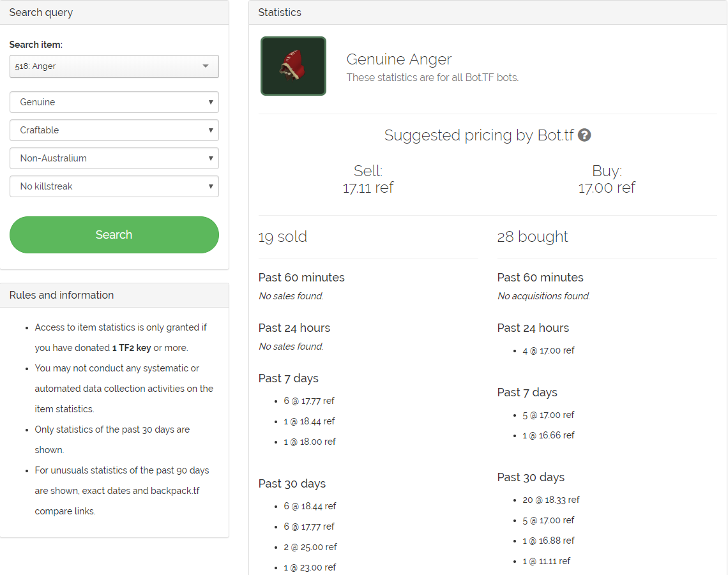Select the 19 sold heading
This screenshot has width=728, height=575.
[283, 237]
